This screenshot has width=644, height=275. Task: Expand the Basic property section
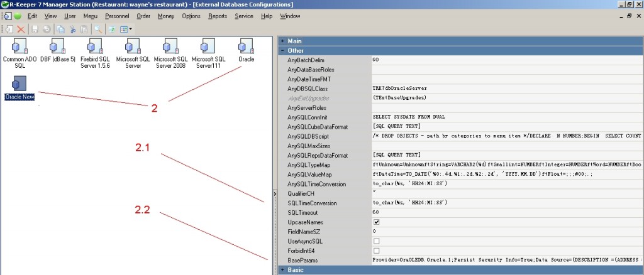[282, 270]
